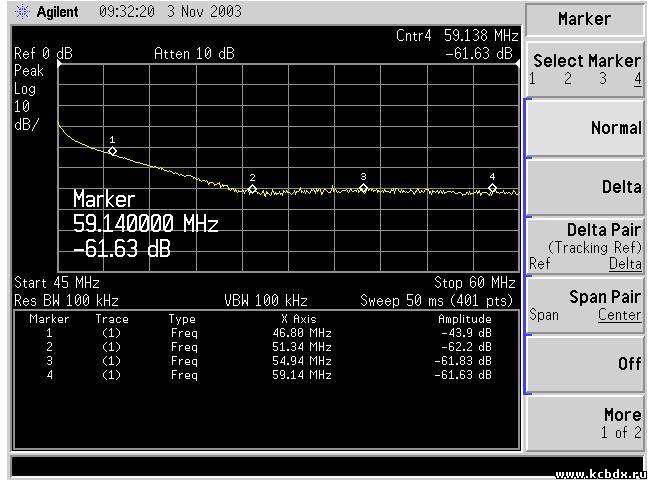The width and height of the screenshot is (652, 484).
Task: Click the -43.9 dB amplitude cell
Action: click(x=466, y=333)
